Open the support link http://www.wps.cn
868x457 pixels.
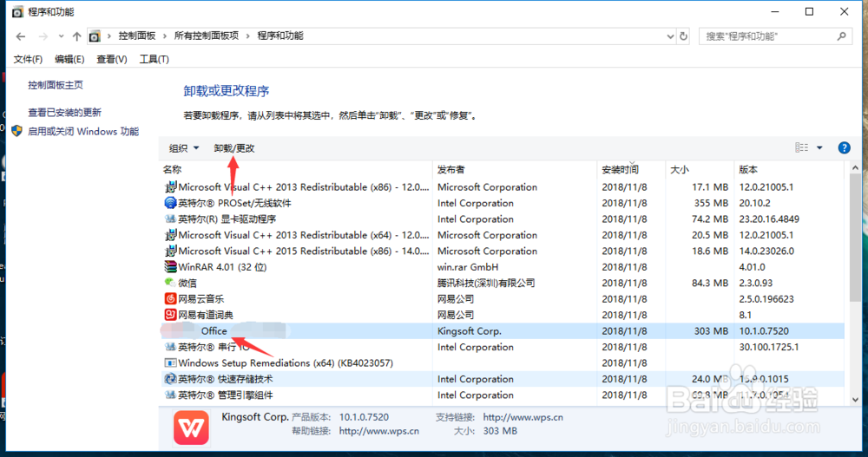[523, 417]
